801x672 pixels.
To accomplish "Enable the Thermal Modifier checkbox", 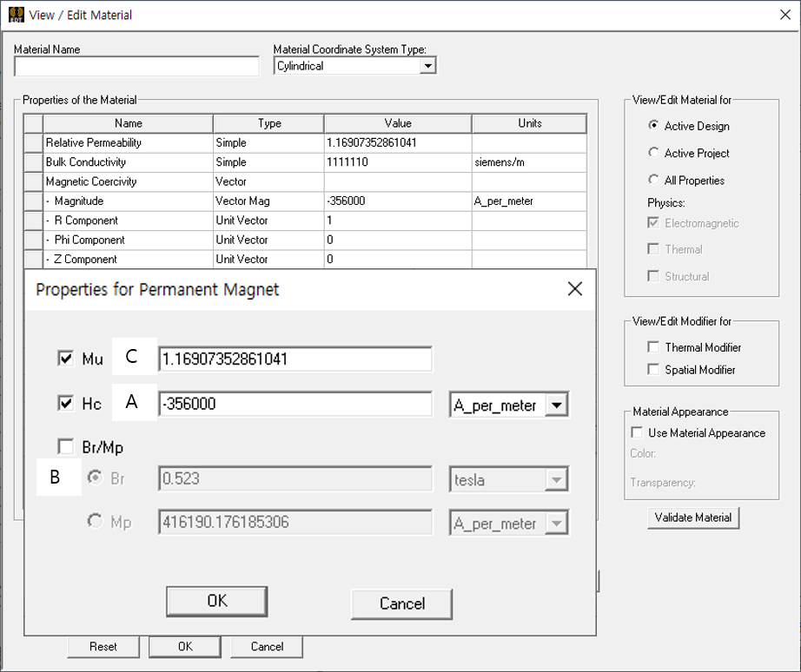I will 653,347.
